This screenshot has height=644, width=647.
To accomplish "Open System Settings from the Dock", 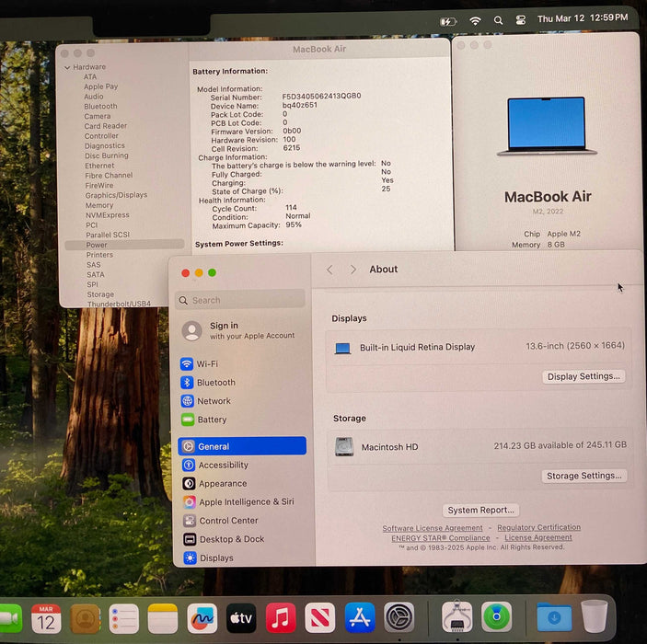I will [399, 617].
